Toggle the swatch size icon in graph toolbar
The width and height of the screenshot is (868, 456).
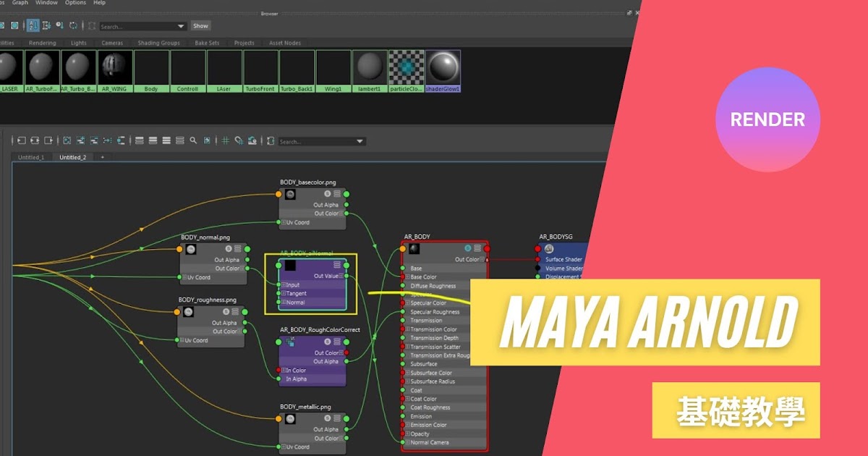pos(207,140)
